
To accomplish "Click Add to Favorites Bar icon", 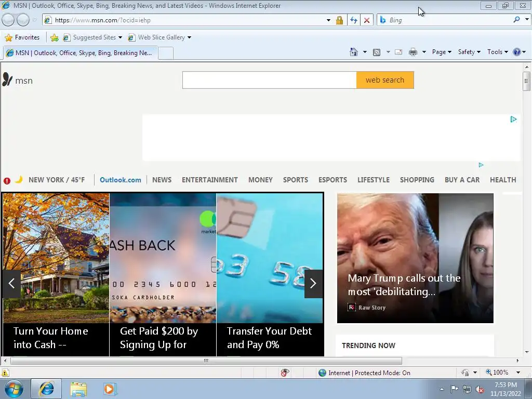I will click(54, 37).
